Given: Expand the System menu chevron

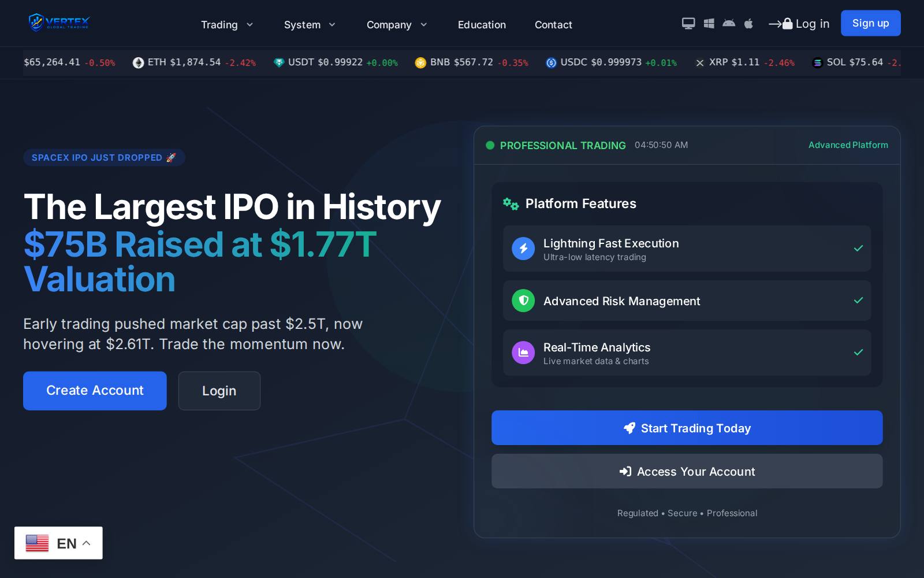Looking at the screenshot, I should point(332,24).
